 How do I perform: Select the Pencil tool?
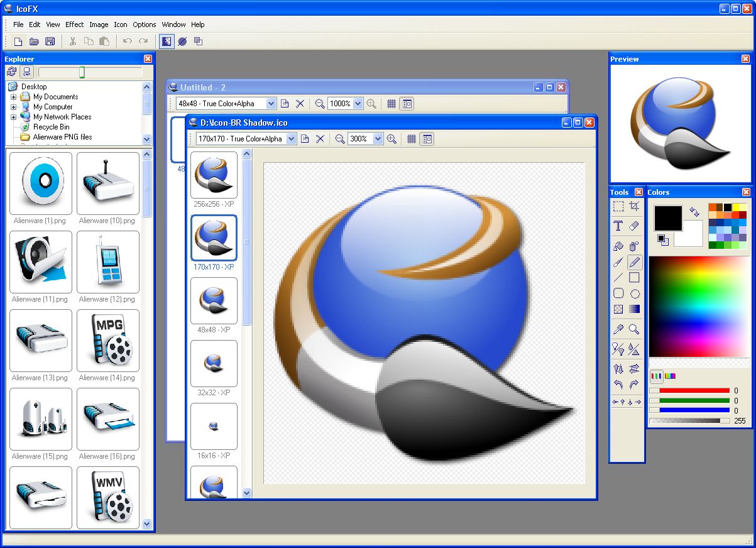[634, 262]
